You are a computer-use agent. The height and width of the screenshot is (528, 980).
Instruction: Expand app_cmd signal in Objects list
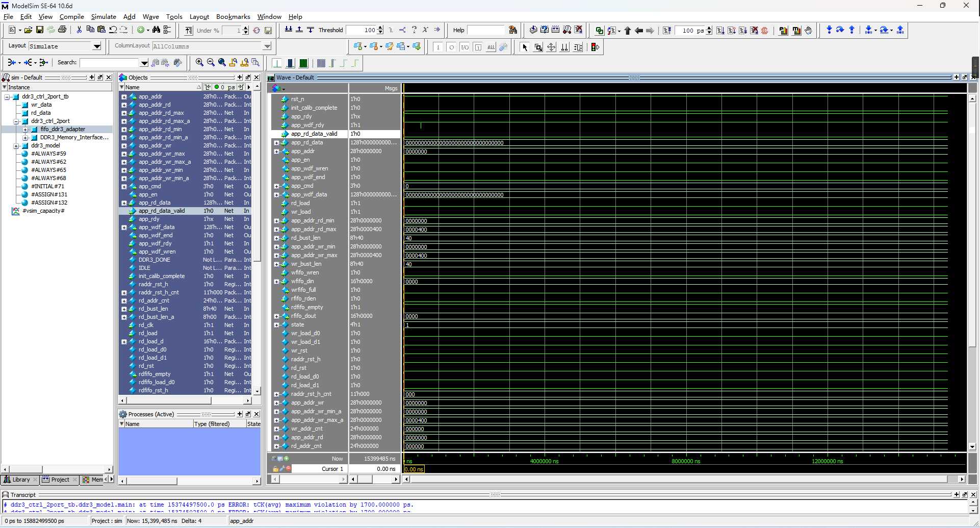coord(124,187)
